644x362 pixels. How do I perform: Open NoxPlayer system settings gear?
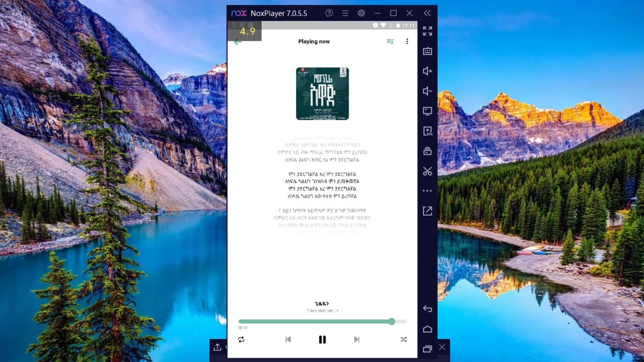(361, 13)
